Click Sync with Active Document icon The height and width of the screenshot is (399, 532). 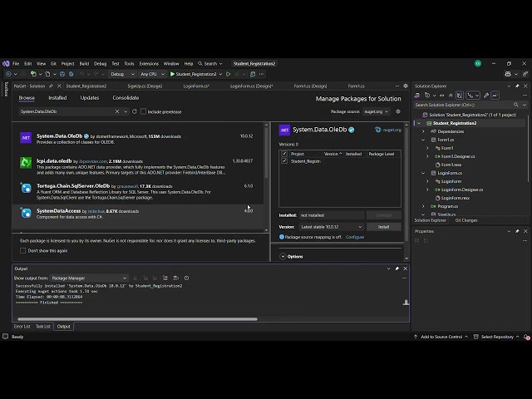point(441,96)
